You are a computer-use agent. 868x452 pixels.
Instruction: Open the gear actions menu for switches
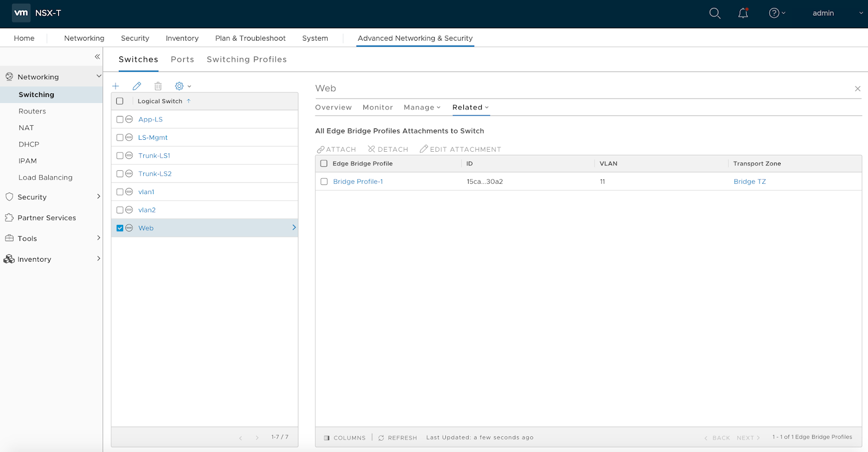click(182, 86)
